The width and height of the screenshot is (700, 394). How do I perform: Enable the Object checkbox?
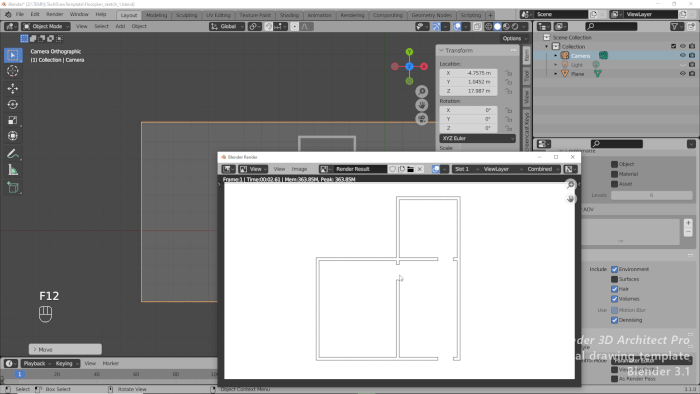tap(614, 164)
